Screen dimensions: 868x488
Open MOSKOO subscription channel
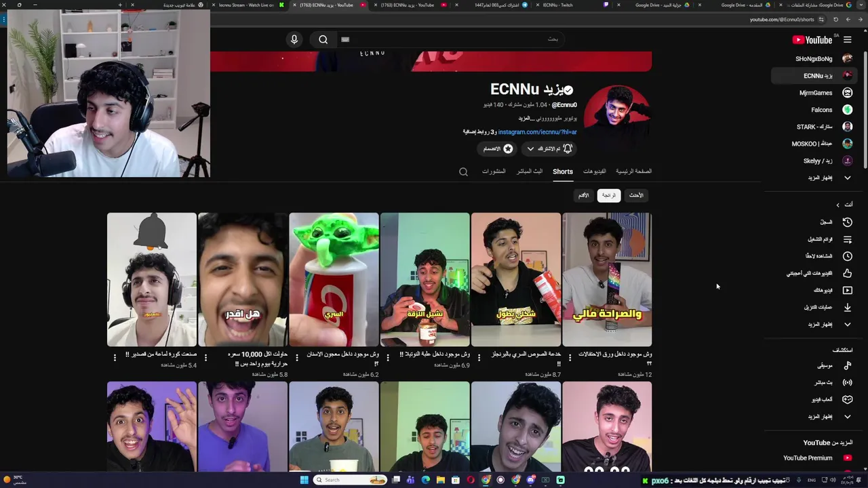coord(813,144)
